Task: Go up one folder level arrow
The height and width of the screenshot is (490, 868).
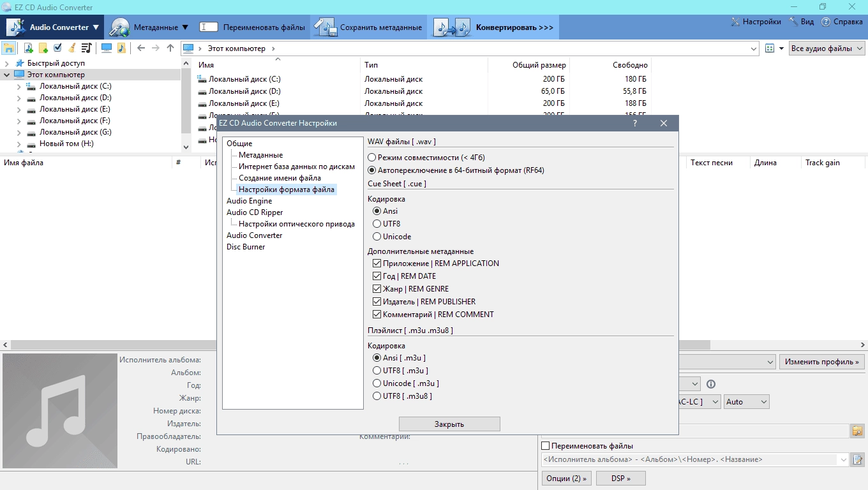Action: tap(170, 48)
